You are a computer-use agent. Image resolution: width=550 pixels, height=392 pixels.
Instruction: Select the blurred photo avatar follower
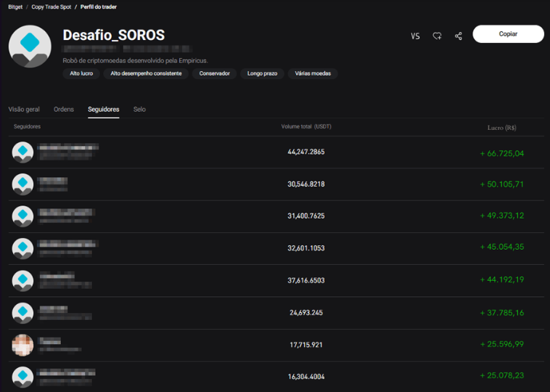(23, 345)
